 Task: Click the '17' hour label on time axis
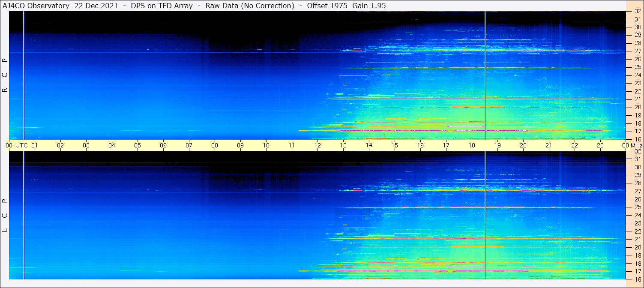point(446,145)
